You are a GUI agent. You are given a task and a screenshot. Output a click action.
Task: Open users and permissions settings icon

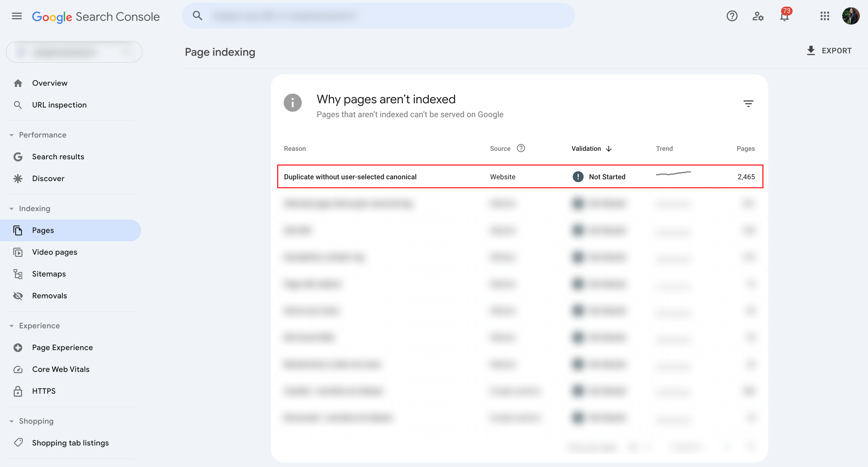[758, 16]
